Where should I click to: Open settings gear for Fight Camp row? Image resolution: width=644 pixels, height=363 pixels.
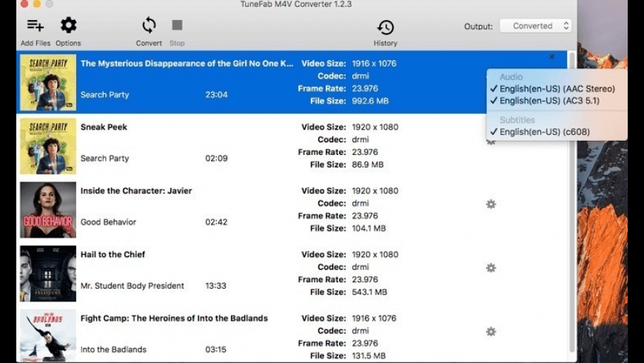click(x=491, y=332)
